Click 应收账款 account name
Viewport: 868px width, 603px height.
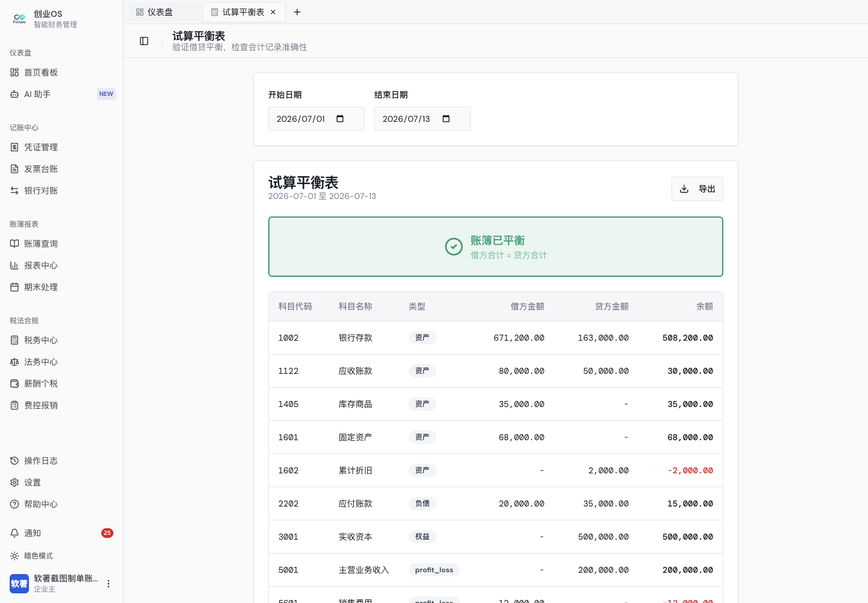coord(356,371)
